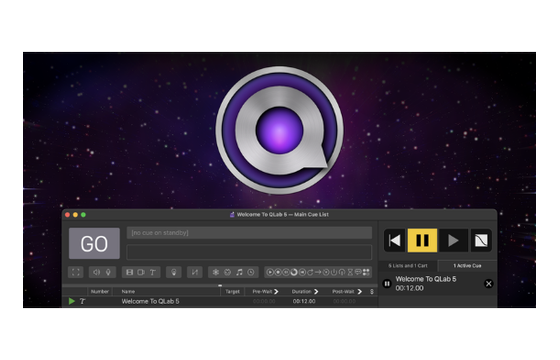Click the cue's post-wait time cell
This screenshot has width=560, height=360.
[344, 301]
